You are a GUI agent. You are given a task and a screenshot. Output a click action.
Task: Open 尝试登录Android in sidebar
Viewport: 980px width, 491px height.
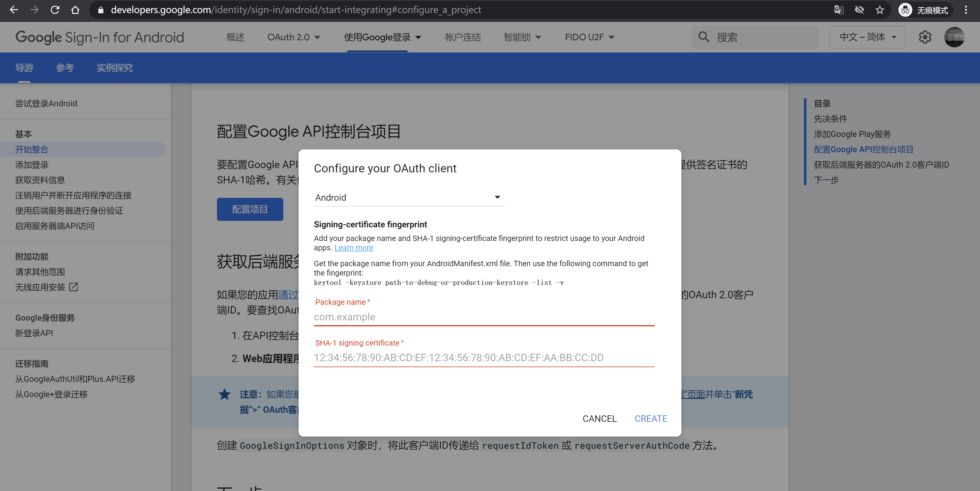[x=46, y=103]
